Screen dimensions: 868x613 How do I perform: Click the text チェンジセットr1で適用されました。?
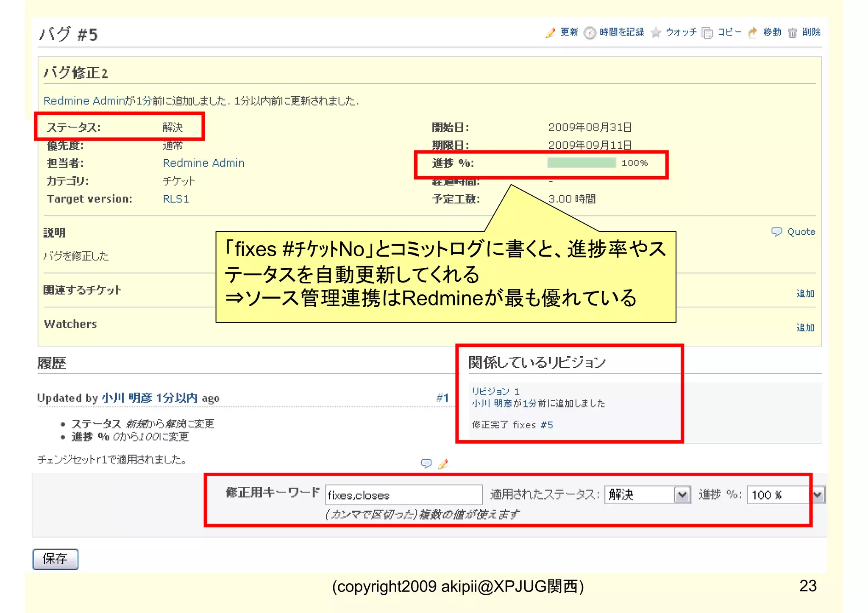pyautogui.click(x=112, y=460)
